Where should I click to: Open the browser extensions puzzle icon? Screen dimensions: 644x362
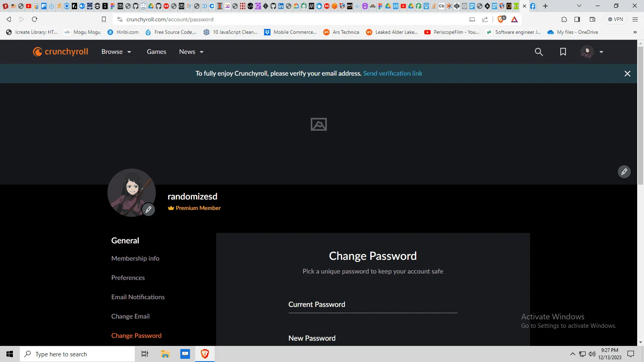point(564,19)
